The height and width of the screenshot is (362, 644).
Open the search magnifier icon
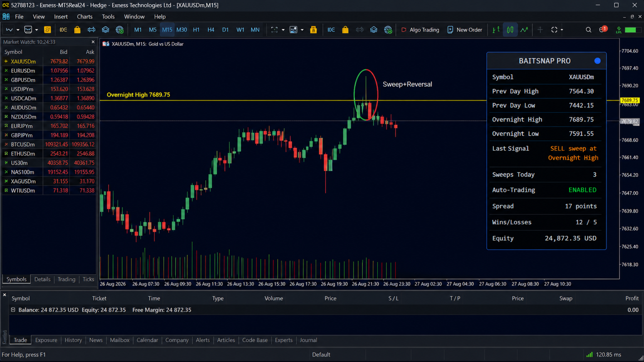pos(588,30)
